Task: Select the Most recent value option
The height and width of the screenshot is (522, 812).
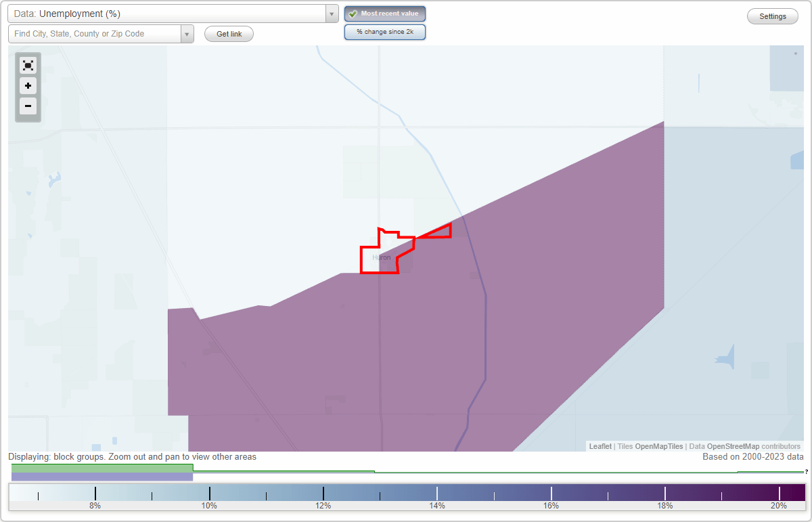Action: [385, 14]
